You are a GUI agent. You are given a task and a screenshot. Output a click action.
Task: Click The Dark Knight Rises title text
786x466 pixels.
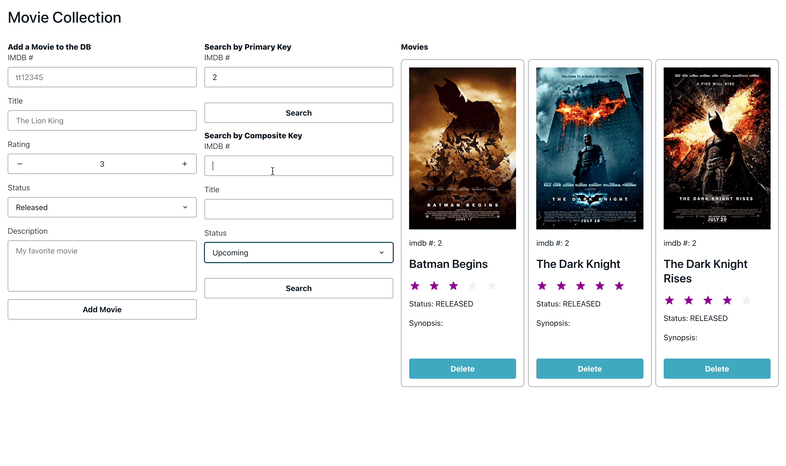705,271
